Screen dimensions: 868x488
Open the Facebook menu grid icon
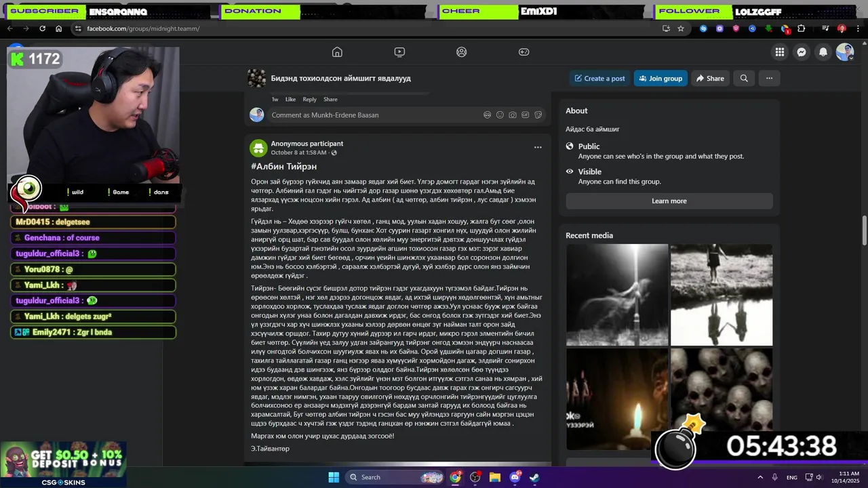780,52
